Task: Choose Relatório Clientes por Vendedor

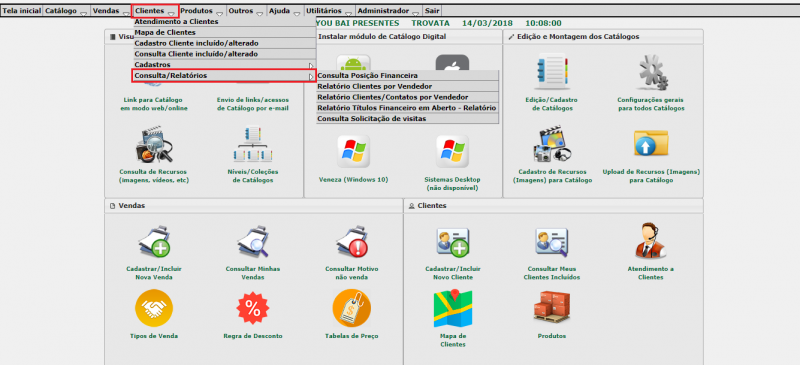Action: click(x=407, y=86)
